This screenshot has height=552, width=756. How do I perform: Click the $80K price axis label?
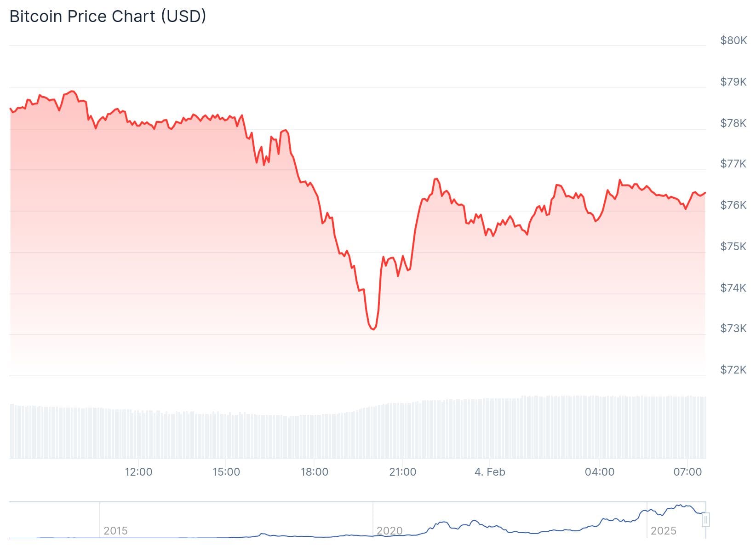(733, 40)
